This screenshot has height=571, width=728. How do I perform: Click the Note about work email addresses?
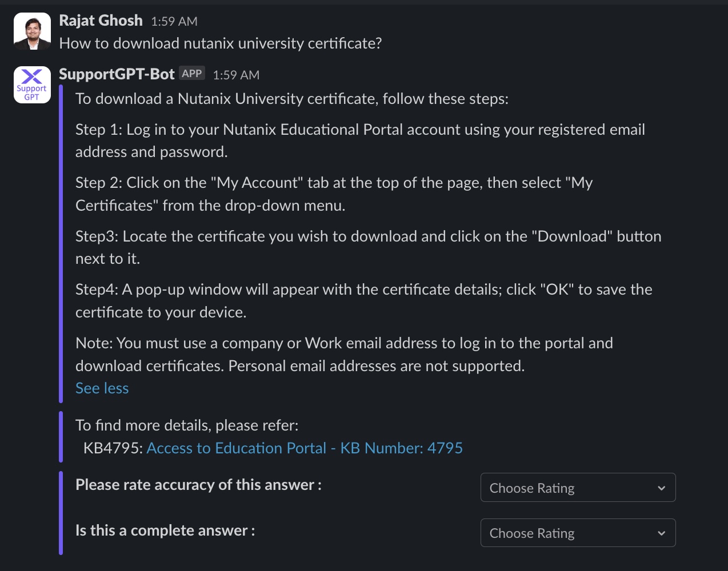coord(344,354)
